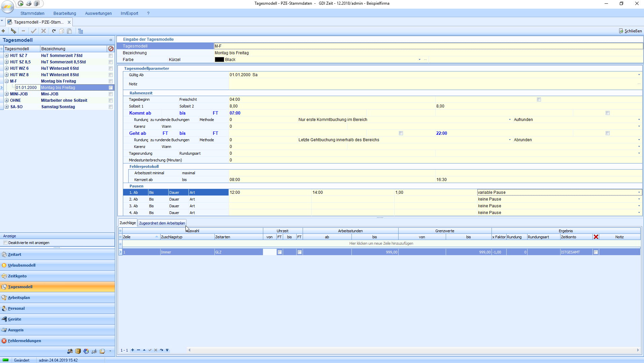The width and height of the screenshot is (644, 363).
Task: Click the tree structure view toolbar icon
Action: [80, 31]
